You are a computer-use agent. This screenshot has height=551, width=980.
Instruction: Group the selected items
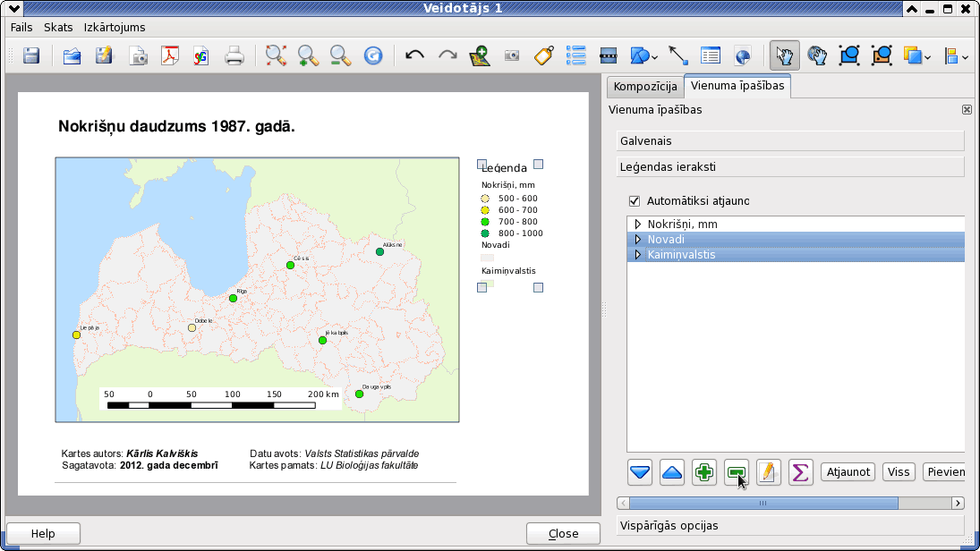849,56
